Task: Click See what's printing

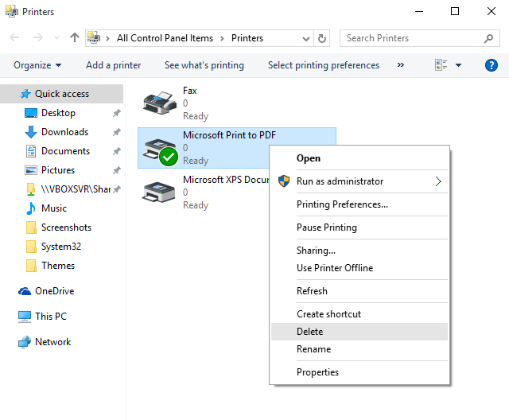Action: pos(204,65)
